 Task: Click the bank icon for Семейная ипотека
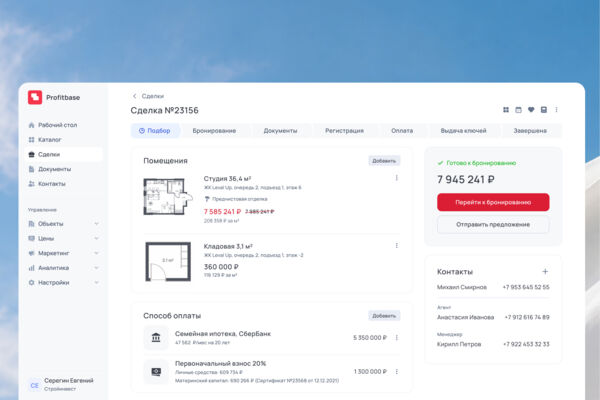(156, 338)
